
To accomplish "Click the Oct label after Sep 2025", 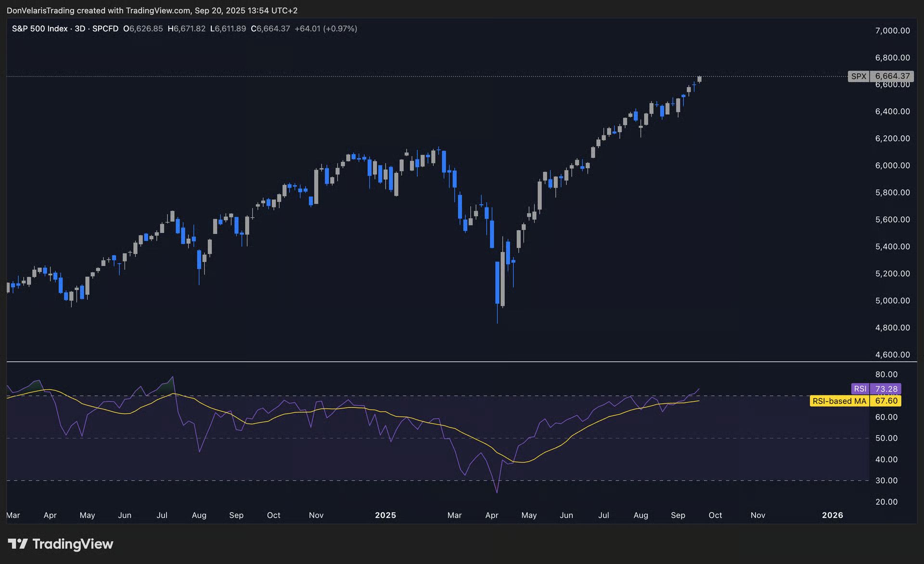I will pos(715,515).
